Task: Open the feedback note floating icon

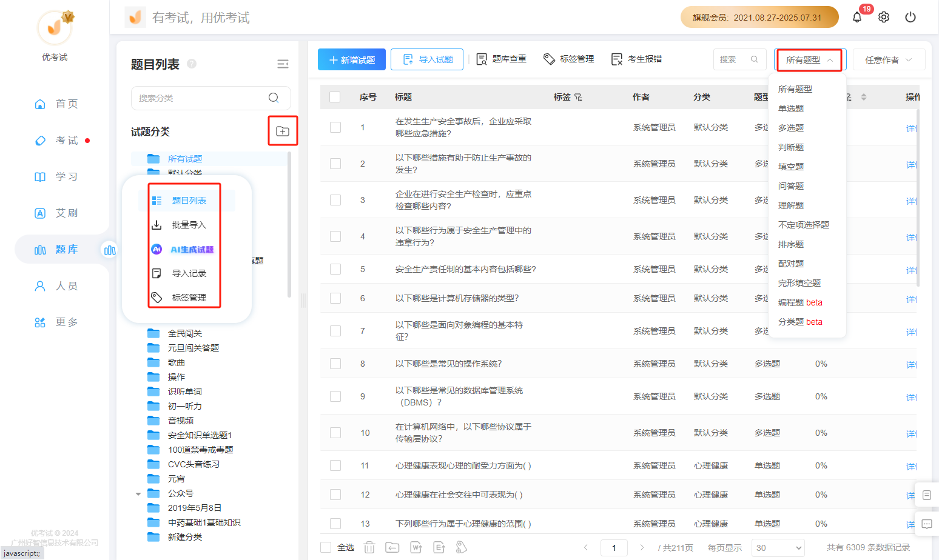Action: [x=927, y=495]
